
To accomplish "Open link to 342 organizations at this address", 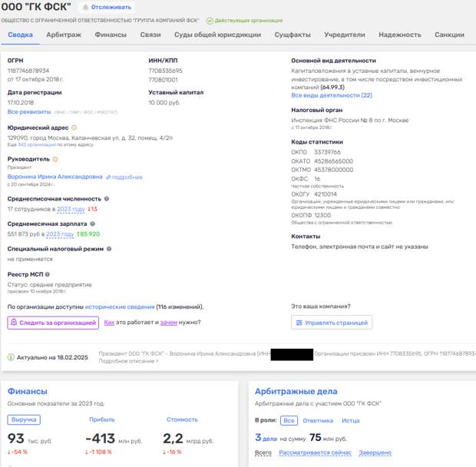I will tap(37, 145).
